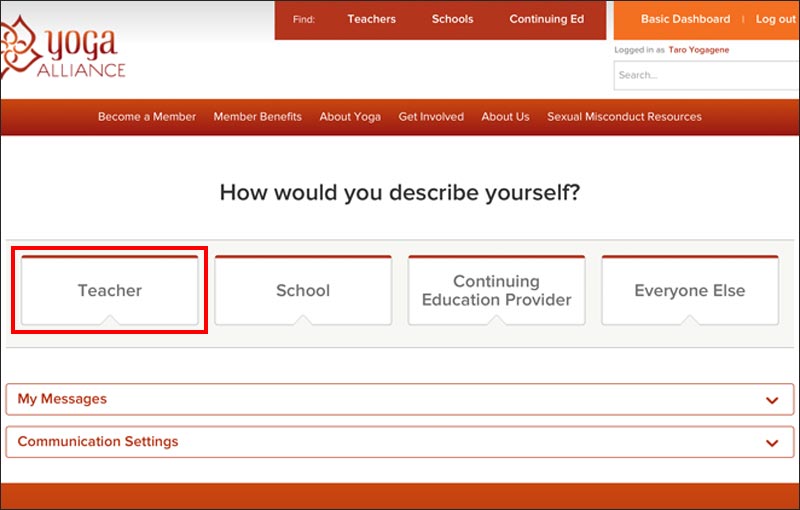Click My Messages heading text
Image resolution: width=800 pixels, height=510 pixels.
point(62,399)
